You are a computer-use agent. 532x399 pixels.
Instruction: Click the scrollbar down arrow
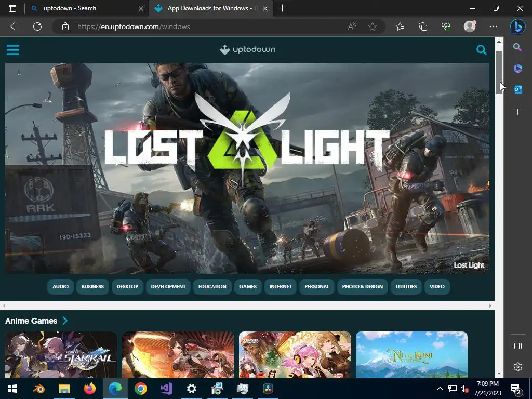(x=499, y=374)
